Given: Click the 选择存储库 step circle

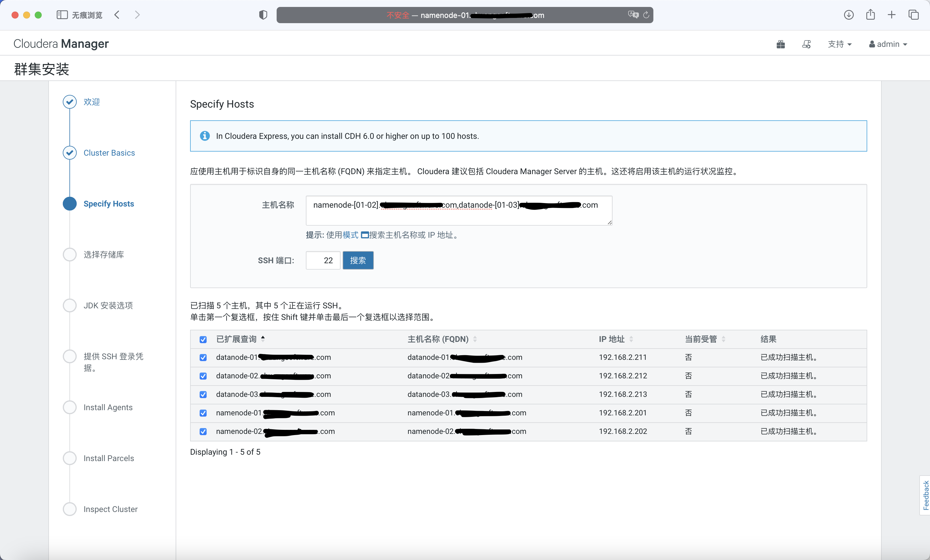Looking at the screenshot, I should 70,255.
